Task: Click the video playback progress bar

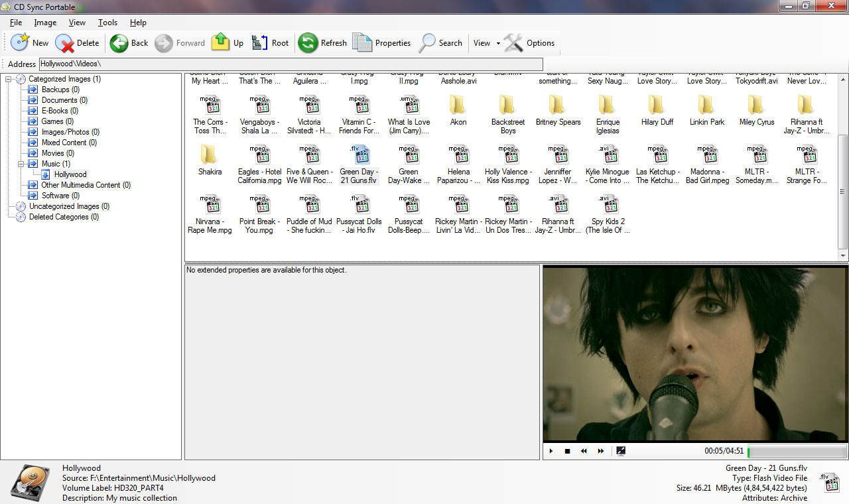Action: click(x=797, y=451)
